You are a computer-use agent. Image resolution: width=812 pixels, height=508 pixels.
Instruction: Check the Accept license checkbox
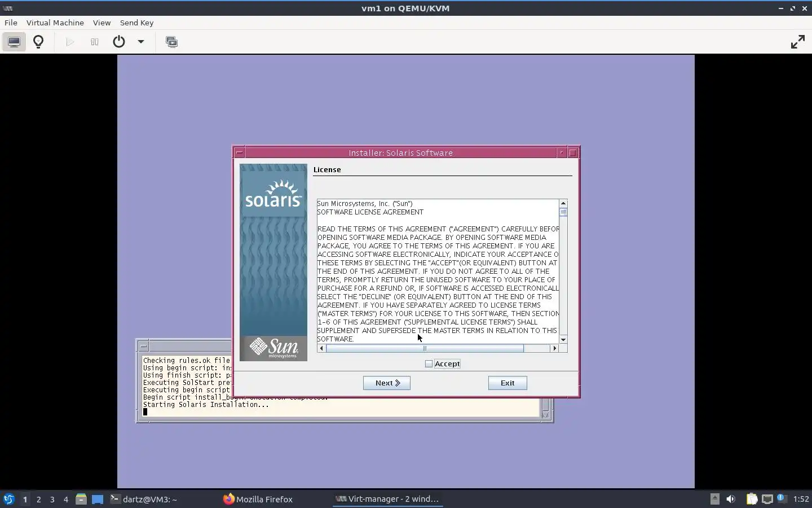429,364
